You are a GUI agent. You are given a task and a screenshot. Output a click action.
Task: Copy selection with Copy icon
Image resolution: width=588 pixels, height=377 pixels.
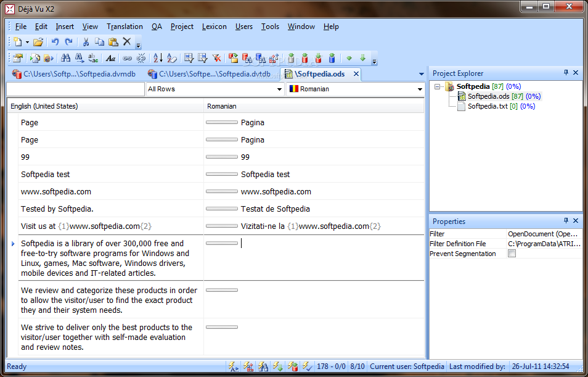coord(99,42)
